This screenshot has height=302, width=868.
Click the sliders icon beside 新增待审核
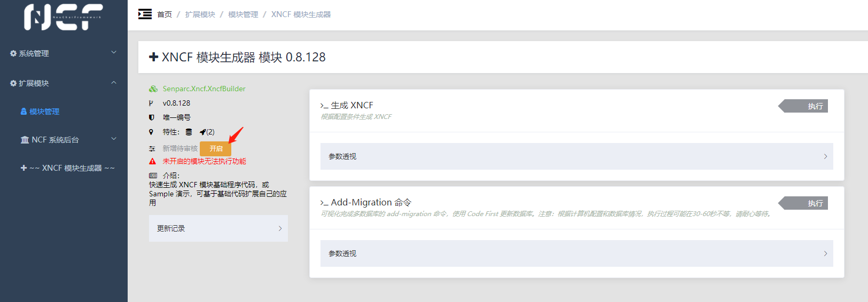click(x=152, y=149)
